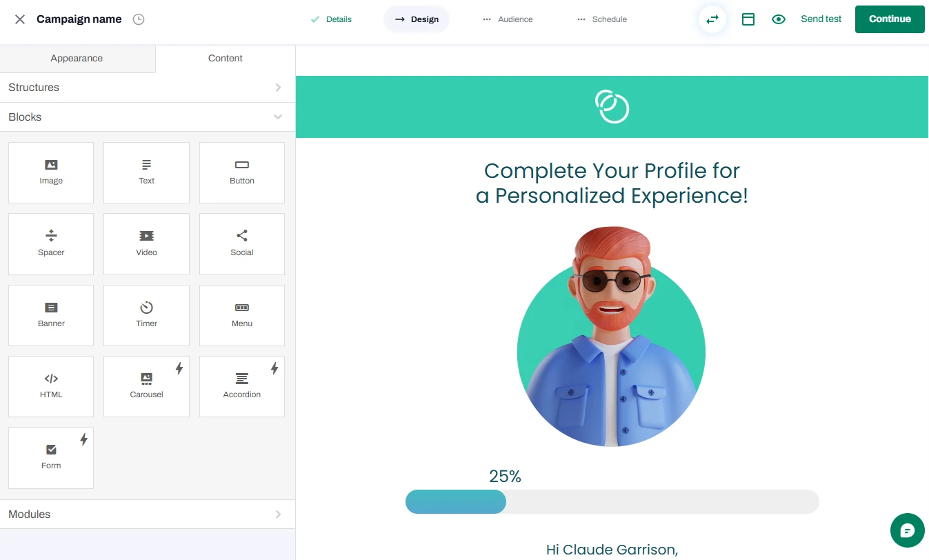
Task: Switch to the Appearance tab
Action: (x=77, y=59)
